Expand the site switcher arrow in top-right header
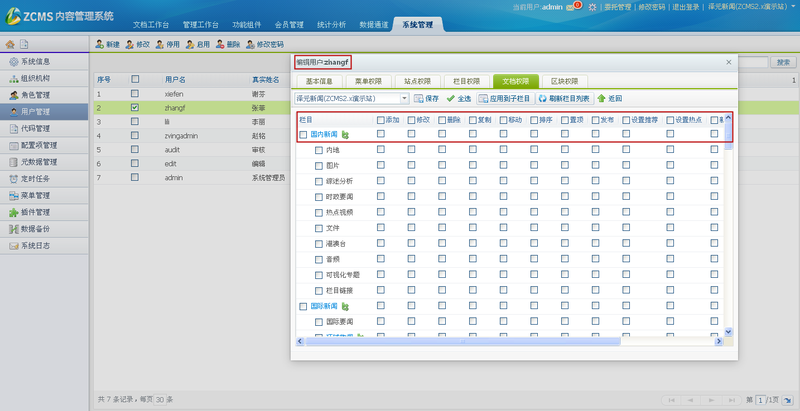Viewport: 800px width, 411px height. pos(793,7)
